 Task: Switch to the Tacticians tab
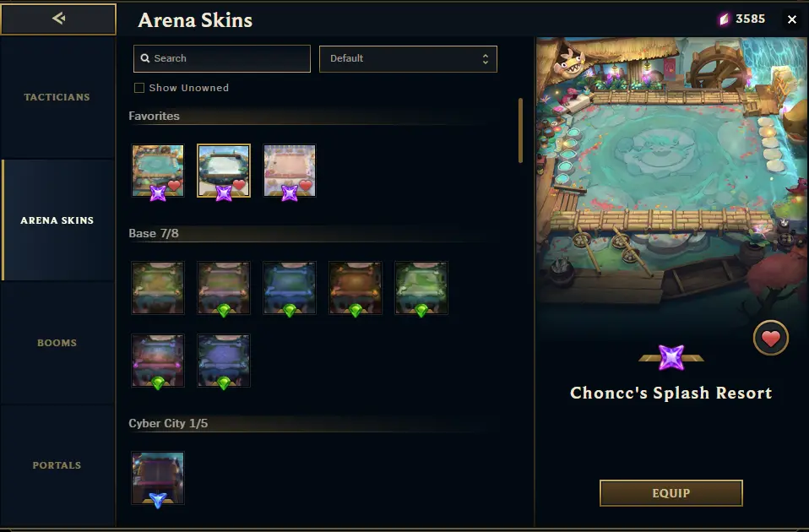(x=57, y=97)
